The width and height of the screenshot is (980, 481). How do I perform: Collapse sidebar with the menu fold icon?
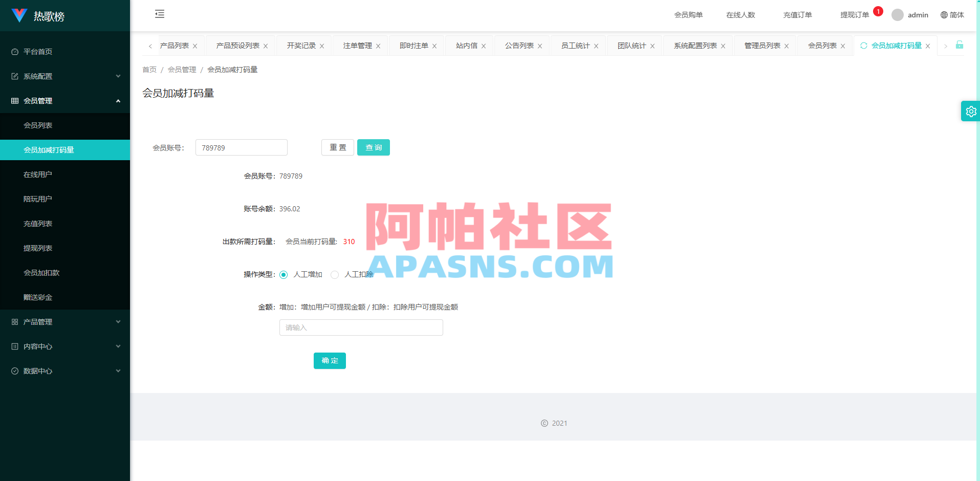[x=160, y=14]
